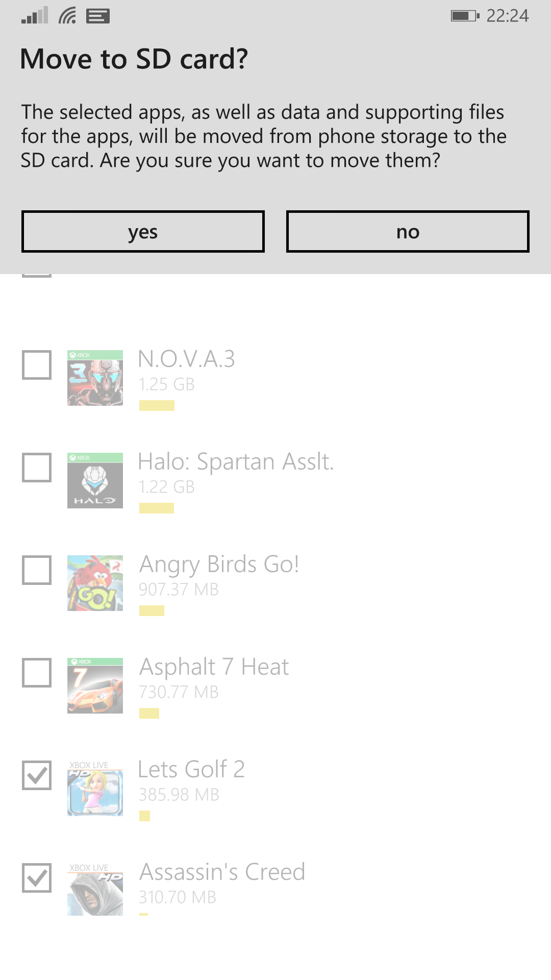Tap the clock showing 22:24
The image size is (551, 980).
[x=507, y=16]
